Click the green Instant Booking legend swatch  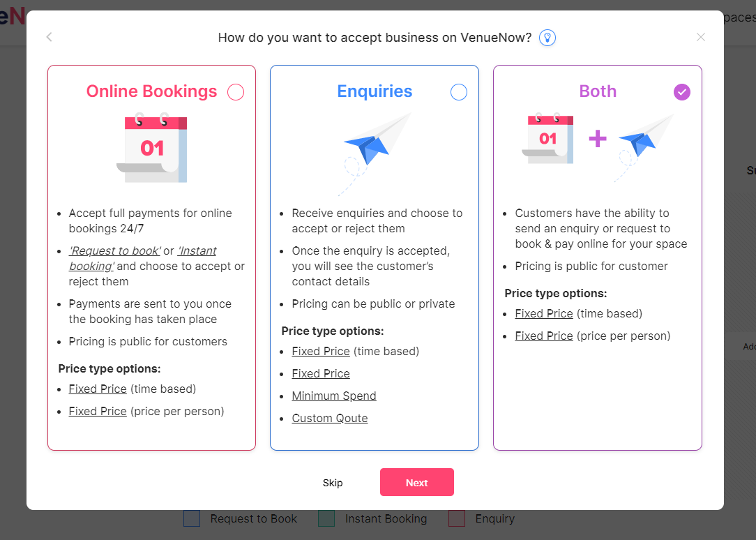point(326,518)
